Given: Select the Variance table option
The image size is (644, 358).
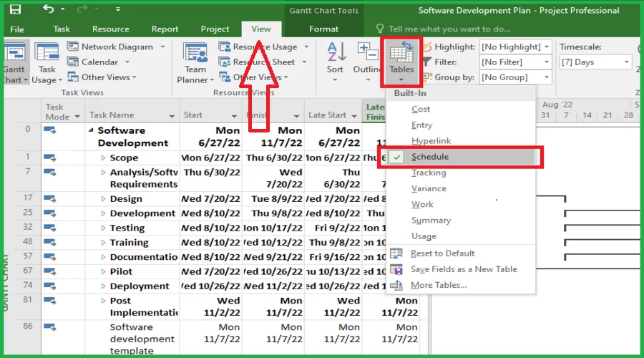Looking at the screenshot, I should (x=429, y=188).
